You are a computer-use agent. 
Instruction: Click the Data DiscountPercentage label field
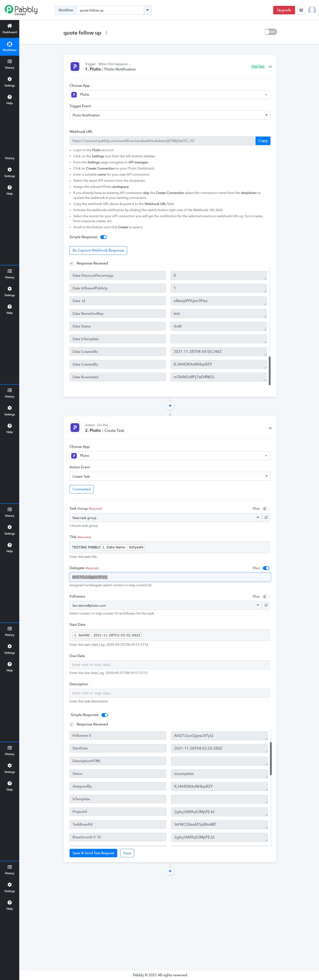coord(117,276)
